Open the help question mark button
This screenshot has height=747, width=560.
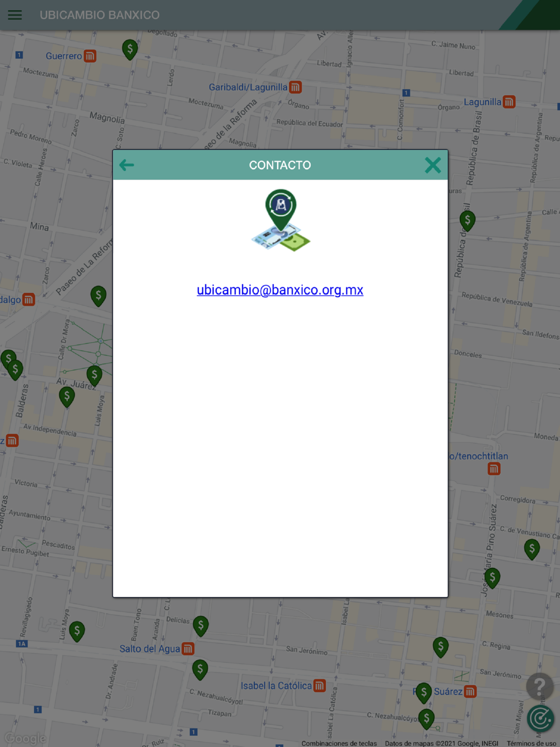point(540,686)
